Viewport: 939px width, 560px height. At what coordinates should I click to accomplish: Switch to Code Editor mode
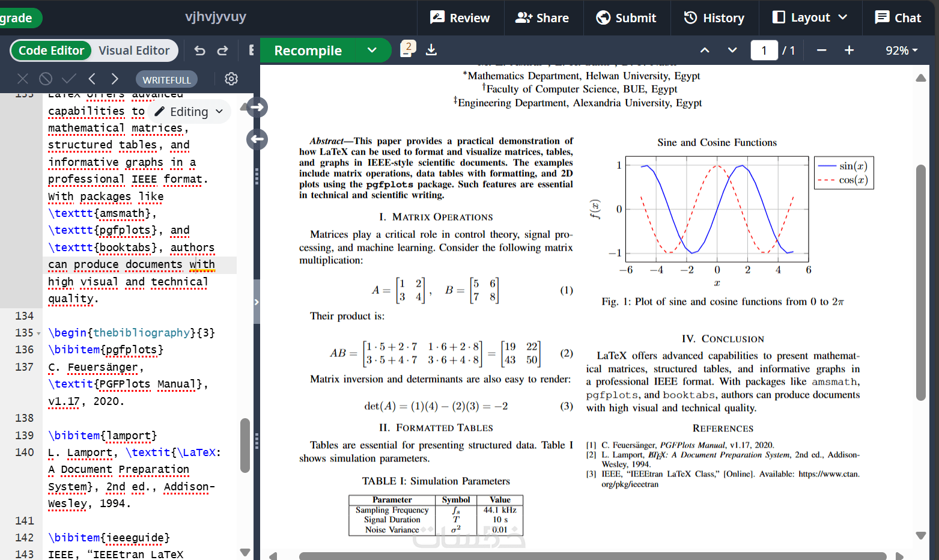[51, 50]
